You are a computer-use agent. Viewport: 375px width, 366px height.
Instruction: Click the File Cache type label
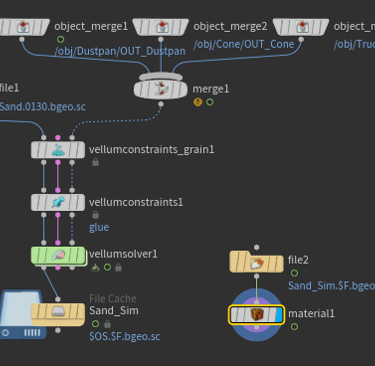113,299
